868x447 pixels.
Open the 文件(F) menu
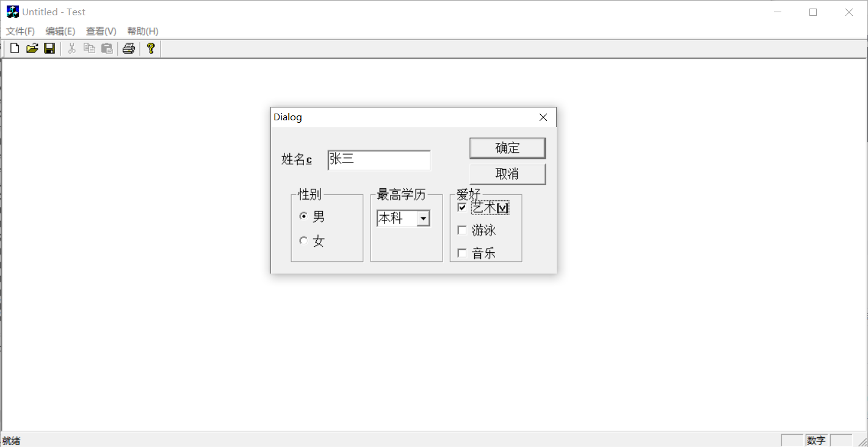click(20, 31)
